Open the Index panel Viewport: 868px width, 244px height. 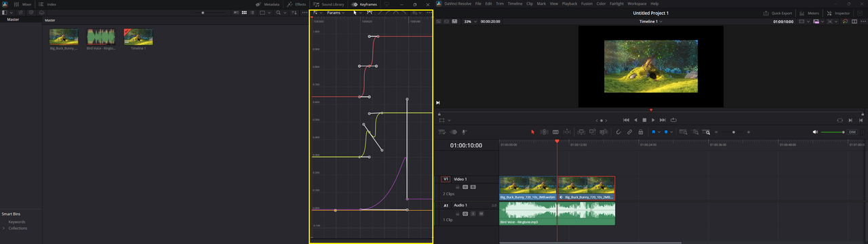click(47, 4)
